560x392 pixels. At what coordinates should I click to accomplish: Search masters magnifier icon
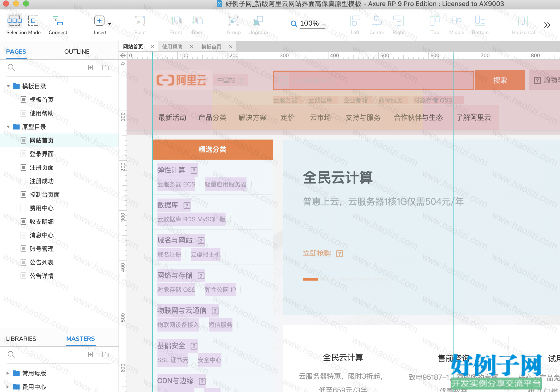(11, 354)
